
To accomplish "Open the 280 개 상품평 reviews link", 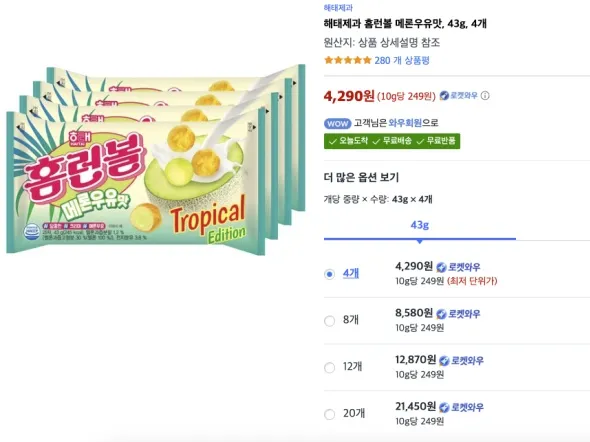I will tap(402, 60).
